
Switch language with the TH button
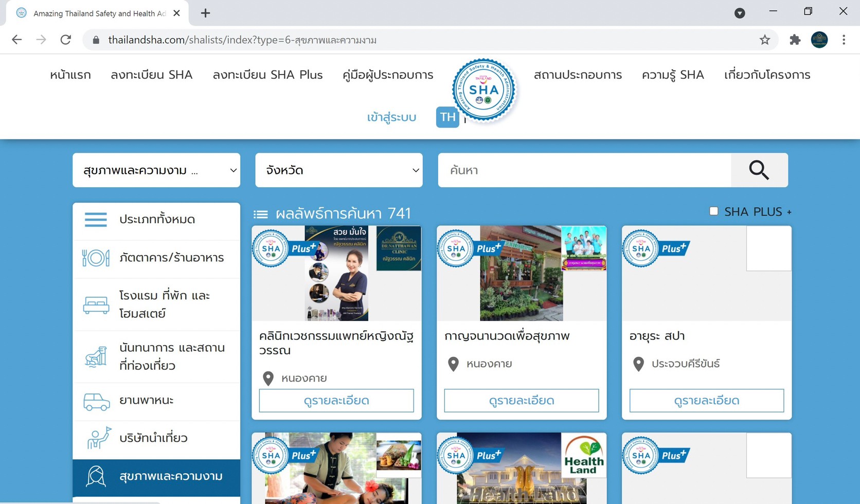click(447, 117)
